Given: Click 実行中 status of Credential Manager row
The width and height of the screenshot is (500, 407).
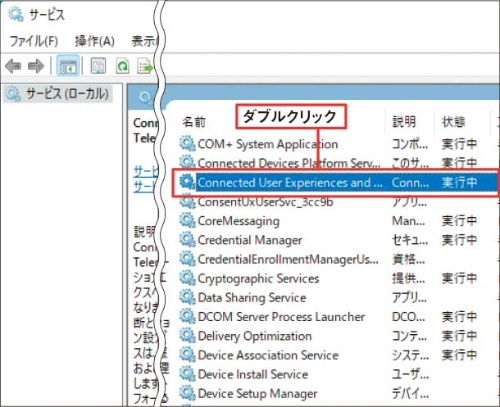Looking at the screenshot, I should point(459,240).
